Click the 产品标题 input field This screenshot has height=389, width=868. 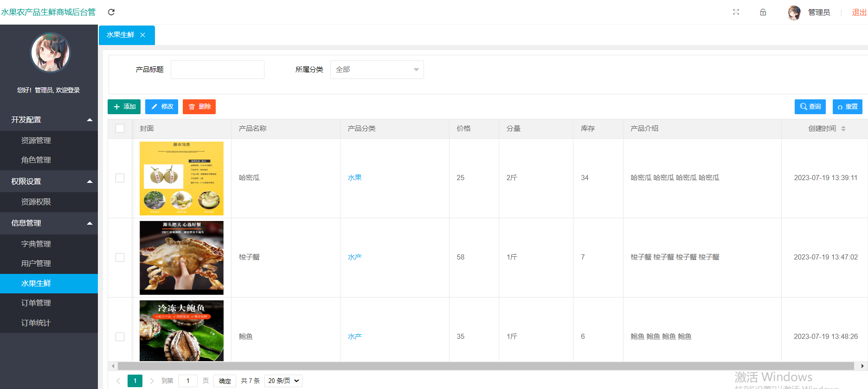click(217, 70)
